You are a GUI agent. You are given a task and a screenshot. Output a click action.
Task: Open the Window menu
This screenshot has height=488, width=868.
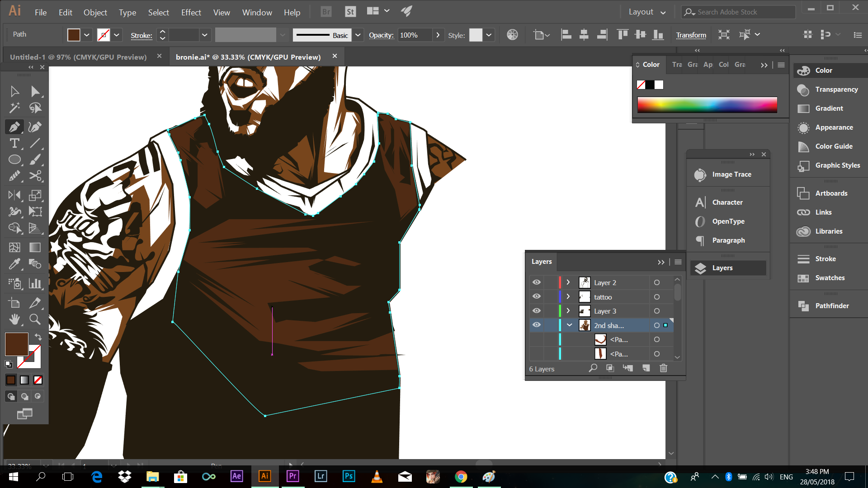257,12
